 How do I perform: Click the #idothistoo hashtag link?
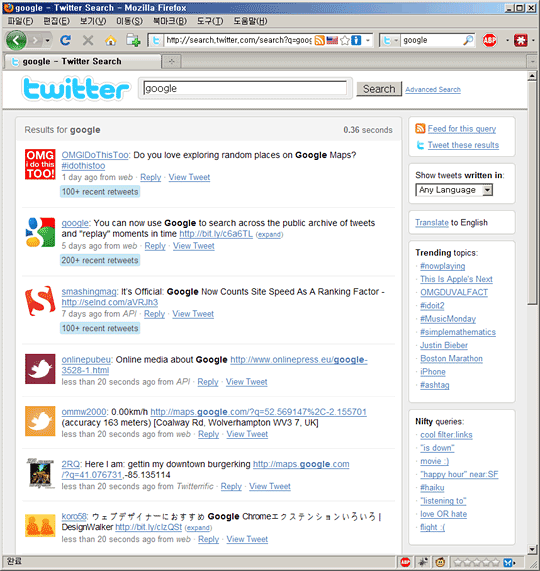coord(83,166)
